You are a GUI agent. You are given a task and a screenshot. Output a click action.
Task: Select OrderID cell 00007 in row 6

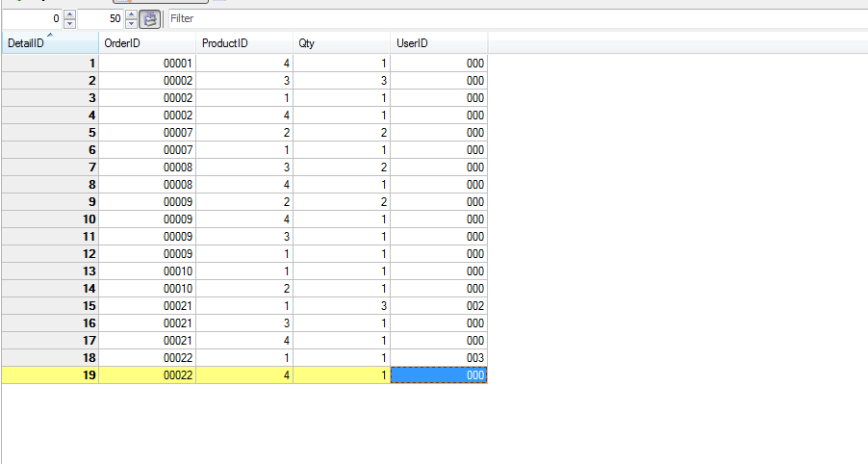click(x=147, y=149)
